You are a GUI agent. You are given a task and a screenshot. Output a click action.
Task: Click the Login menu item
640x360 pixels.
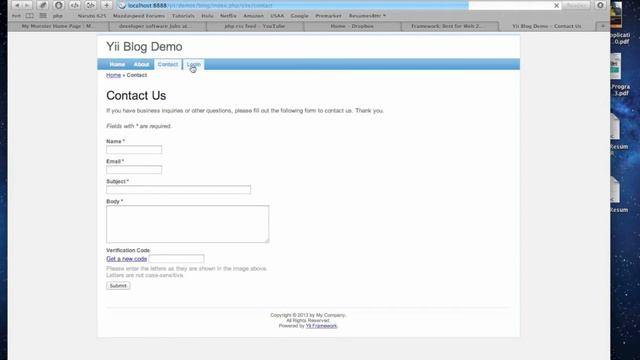(x=193, y=64)
